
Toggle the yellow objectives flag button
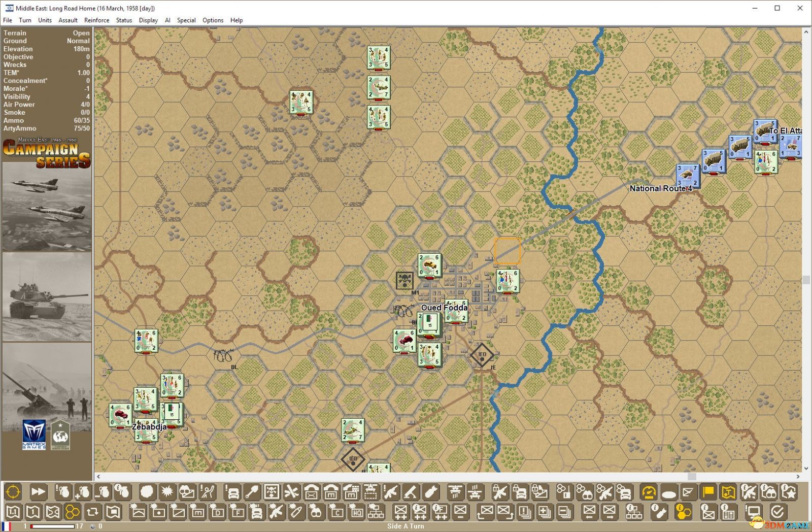click(x=708, y=492)
